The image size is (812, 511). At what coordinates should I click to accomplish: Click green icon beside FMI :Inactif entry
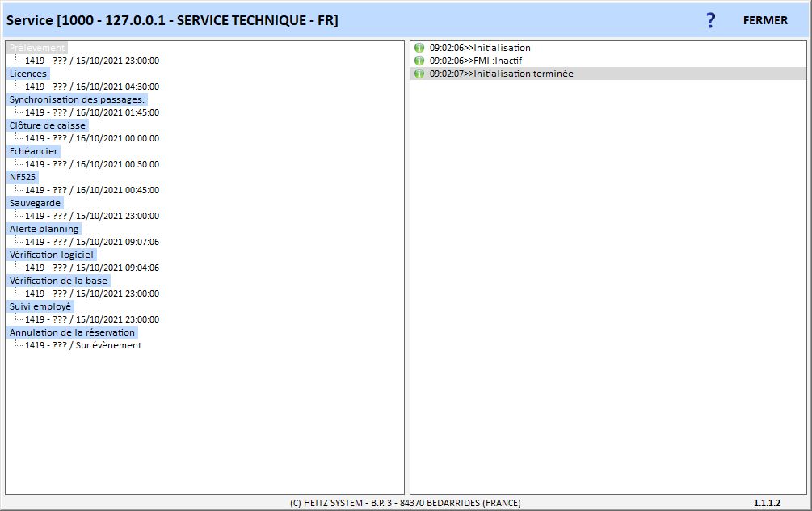pyautogui.click(x=419, y=61)
